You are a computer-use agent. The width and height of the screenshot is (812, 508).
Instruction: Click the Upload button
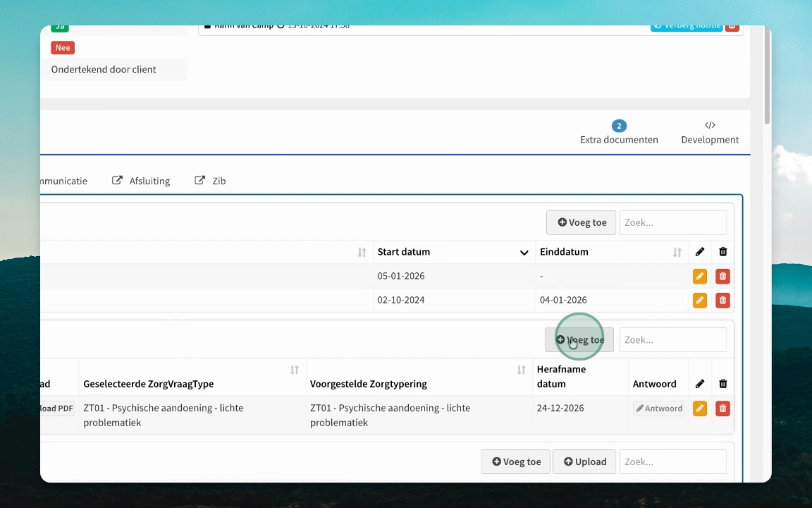[x=584, y=462]
